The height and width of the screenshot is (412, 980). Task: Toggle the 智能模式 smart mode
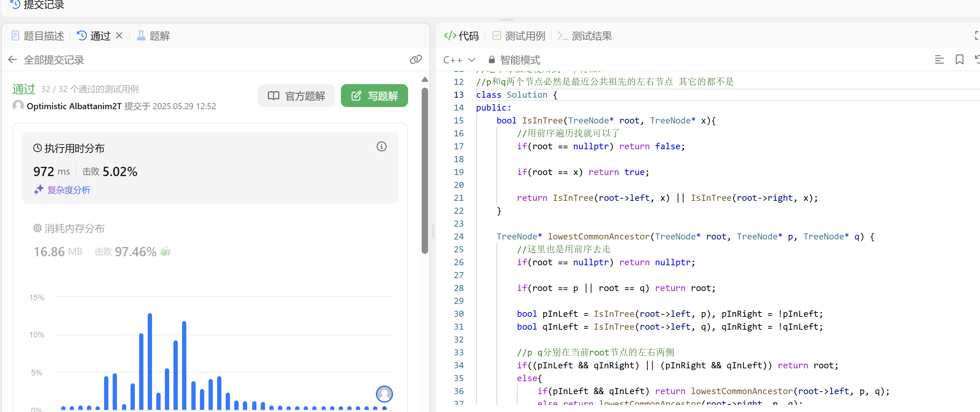pyautogui.click(x=519, y=60)
